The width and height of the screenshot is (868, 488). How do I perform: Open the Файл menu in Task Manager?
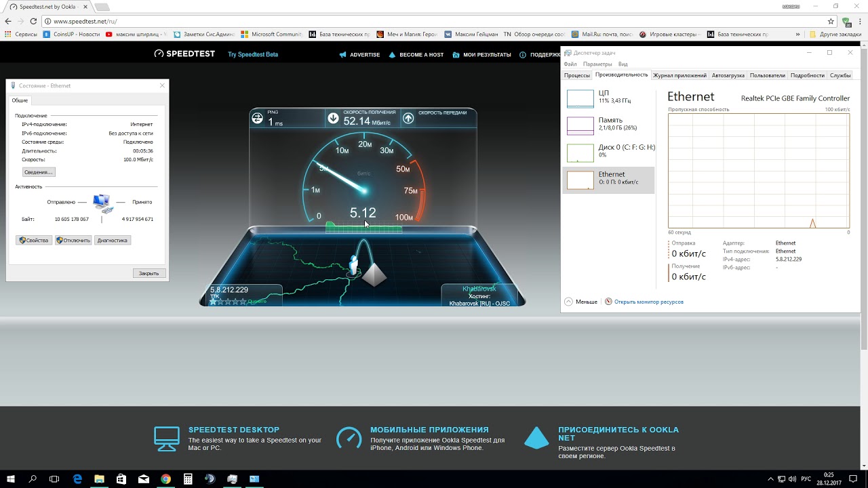[570, 64]
